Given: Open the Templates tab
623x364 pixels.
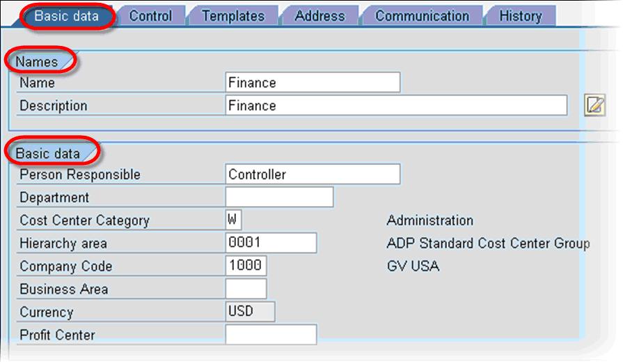Looking at the screenshot, I should (232, 16).
